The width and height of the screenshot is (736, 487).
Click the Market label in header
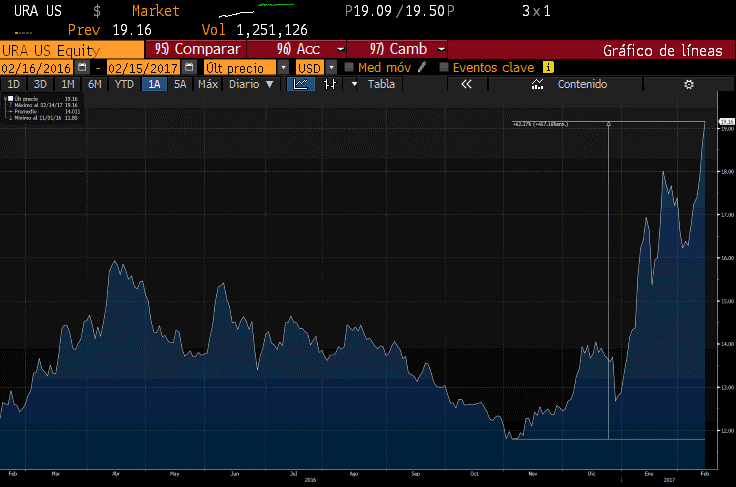tap(156, 11)
